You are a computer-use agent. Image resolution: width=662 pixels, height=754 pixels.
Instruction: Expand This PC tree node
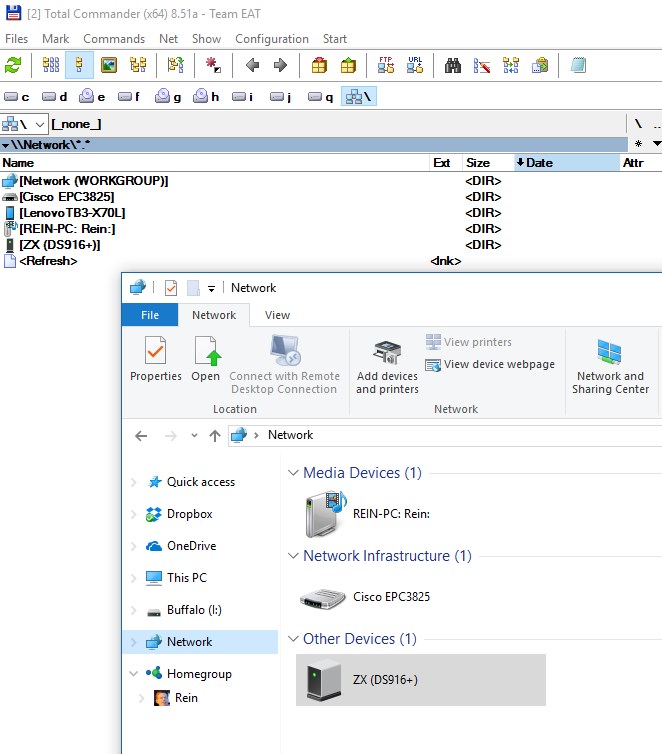click(134, 578)
